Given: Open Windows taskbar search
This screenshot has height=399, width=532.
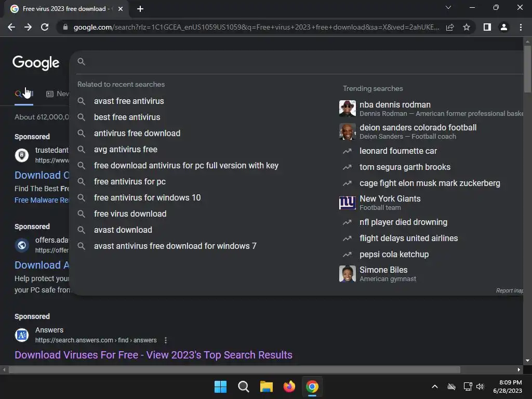Looking at the screenshot, I should [x=244, y=387].
